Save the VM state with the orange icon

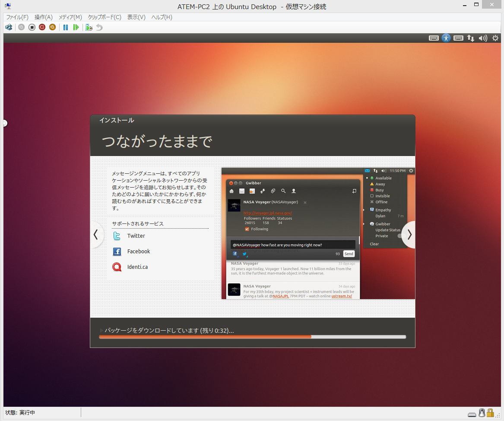point(52,27)
